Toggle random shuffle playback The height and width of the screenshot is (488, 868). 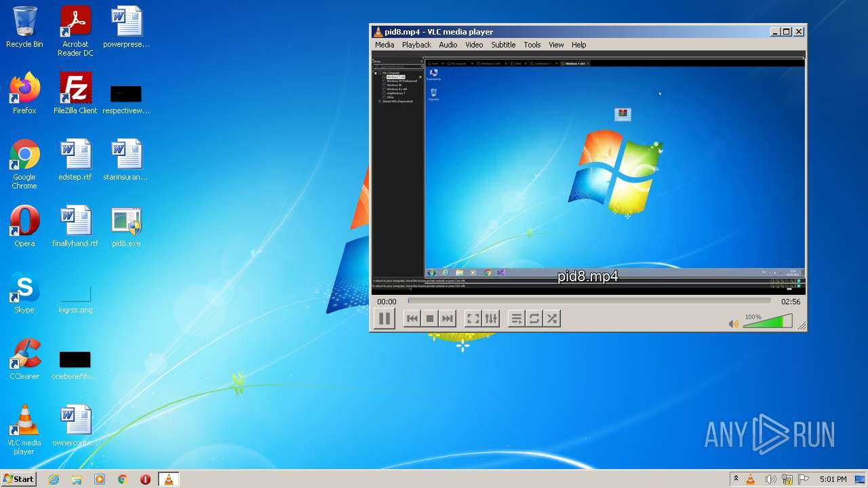click(552, 319)
